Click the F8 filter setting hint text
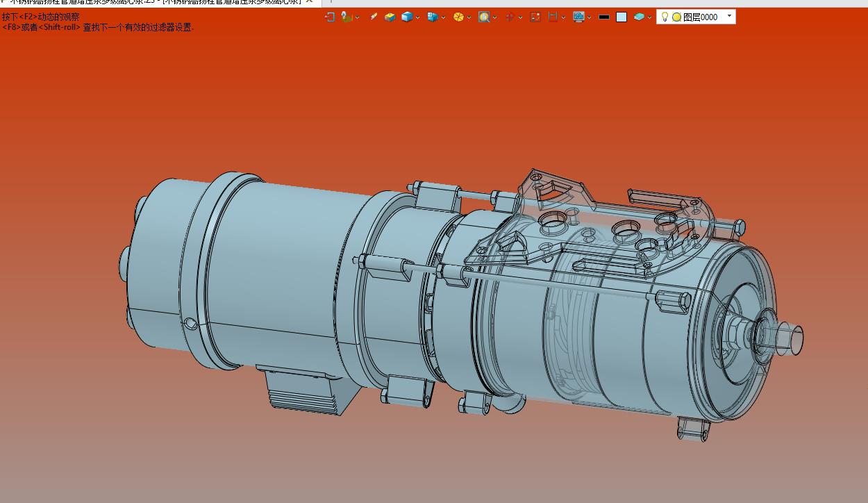The width and height of the screenshot is (868, 503). 98,27
